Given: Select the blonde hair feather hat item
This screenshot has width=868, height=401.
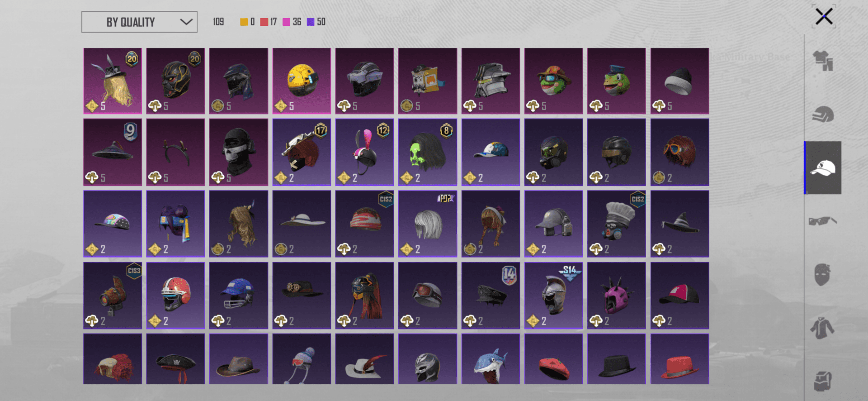Looking at the screenshot, I should 113,81.
